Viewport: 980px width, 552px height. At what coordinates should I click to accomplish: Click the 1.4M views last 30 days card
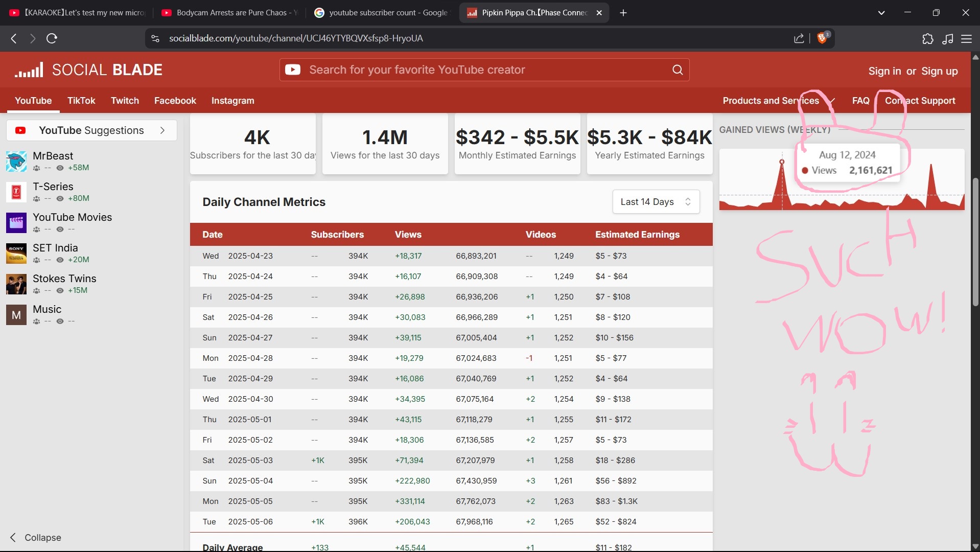click(x=385, y=144)
